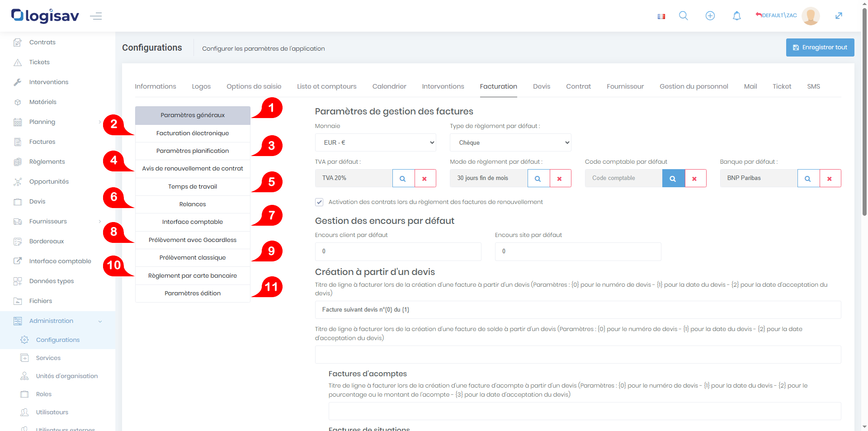868x431 pixels.
Task: Uncheck activation des contrats checkbox
Action: [x=319, y=202]
